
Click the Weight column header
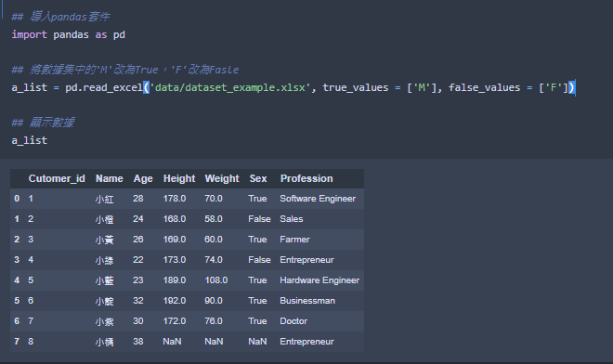pos(222,179)
